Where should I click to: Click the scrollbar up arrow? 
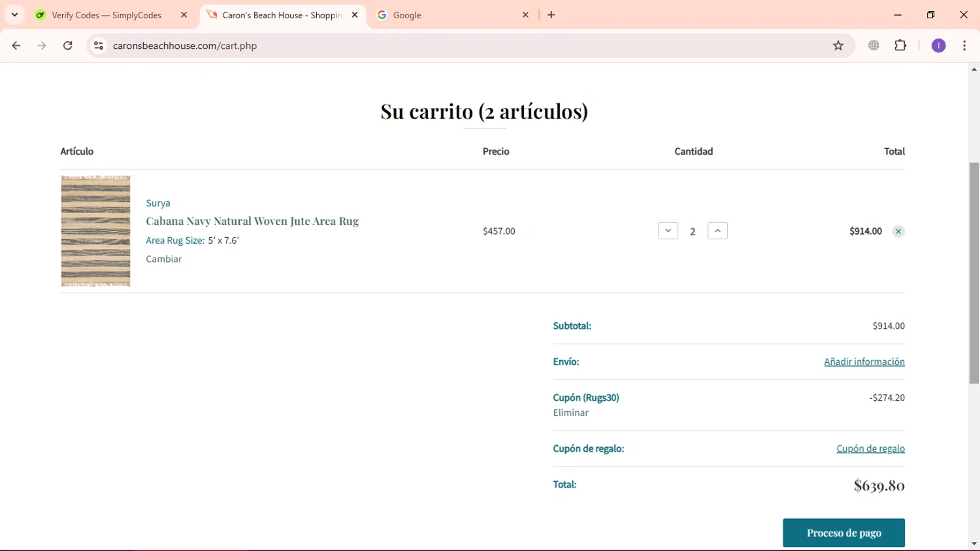974,69
